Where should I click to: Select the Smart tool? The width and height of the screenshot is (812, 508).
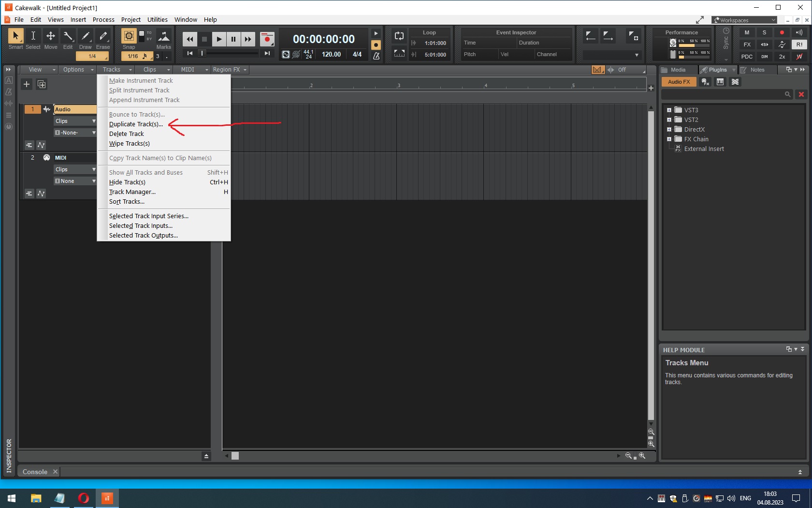click(x=15, y=36)
